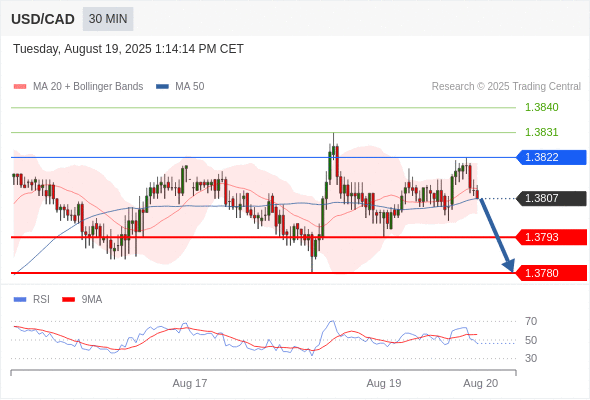Click the 30 MIN timeframe button

point(108,19)
